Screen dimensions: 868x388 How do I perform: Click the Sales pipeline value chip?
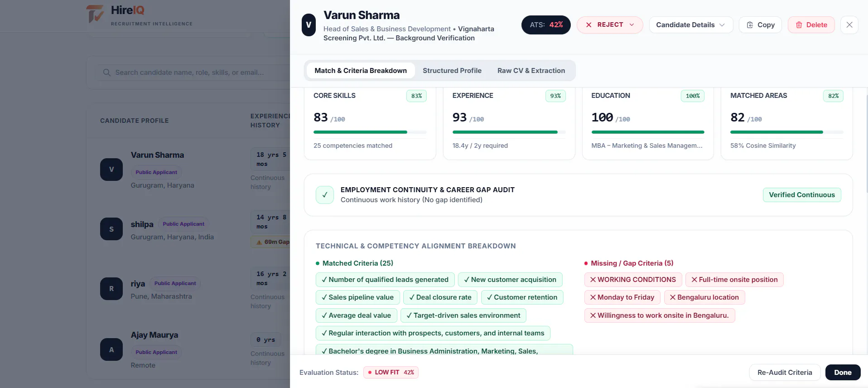pos(357,297)
